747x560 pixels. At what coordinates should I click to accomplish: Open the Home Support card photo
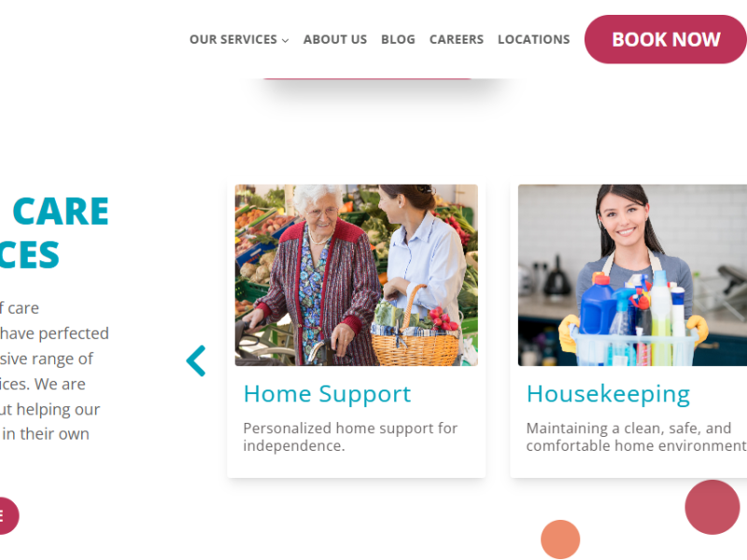coord(357,275)
